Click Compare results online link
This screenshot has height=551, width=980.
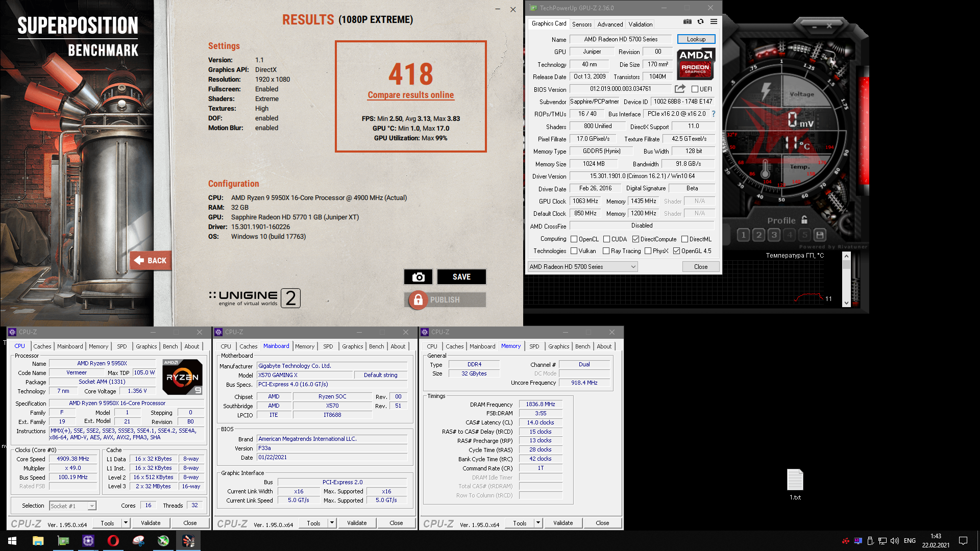pyautogui.click(x=411, y=95)
